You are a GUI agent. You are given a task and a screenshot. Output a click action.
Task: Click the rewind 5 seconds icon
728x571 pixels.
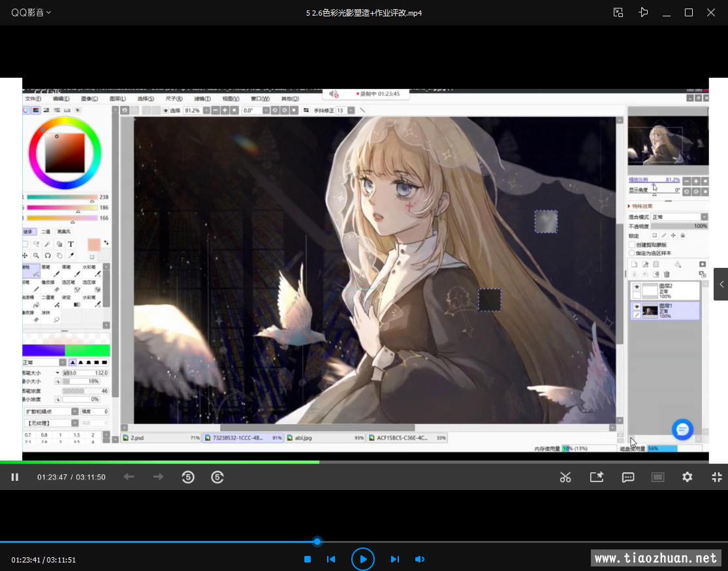(188, 478)
